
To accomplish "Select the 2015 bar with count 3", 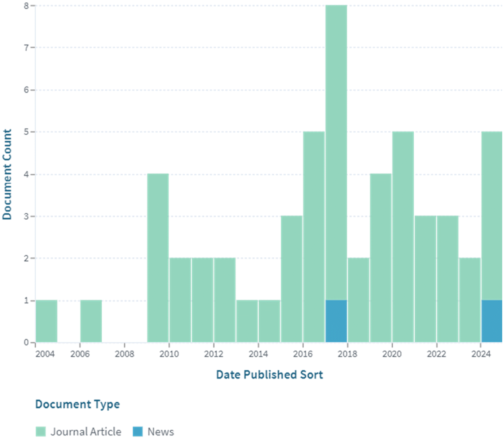I will tap(292, 279).
